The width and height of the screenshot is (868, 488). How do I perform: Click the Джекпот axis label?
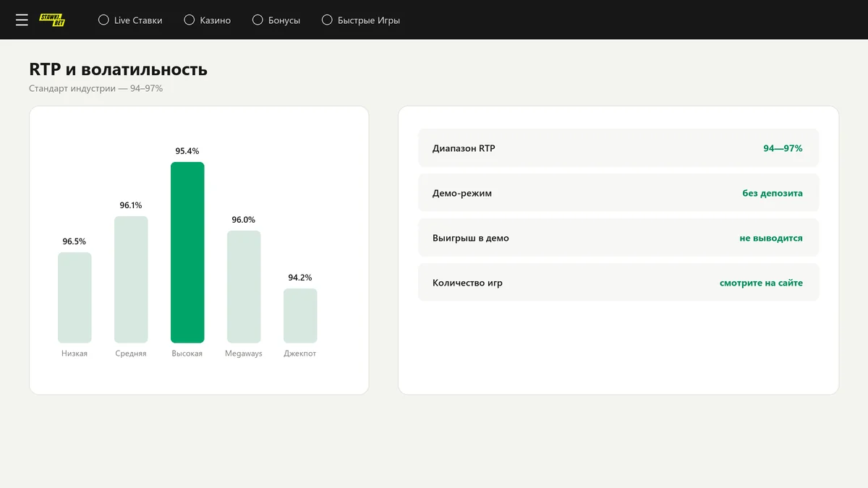click(x=300, y=354)
